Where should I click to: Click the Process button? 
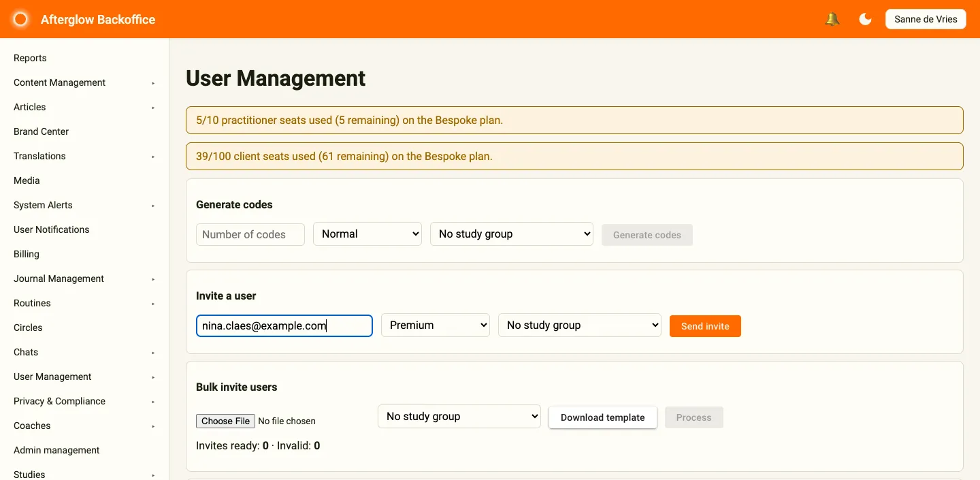694,417
